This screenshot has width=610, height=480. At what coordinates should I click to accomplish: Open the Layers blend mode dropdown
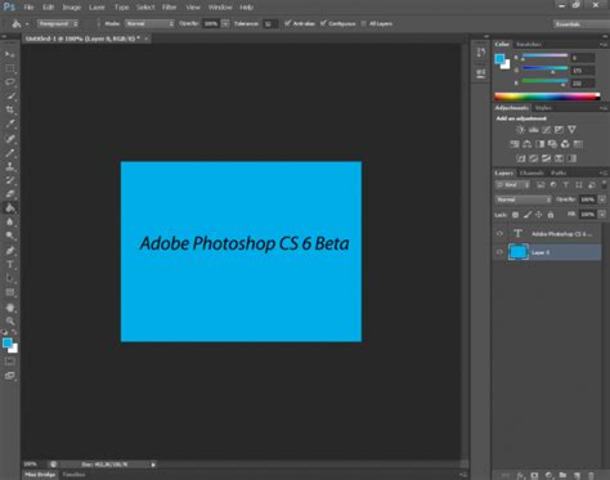[523, 200]
